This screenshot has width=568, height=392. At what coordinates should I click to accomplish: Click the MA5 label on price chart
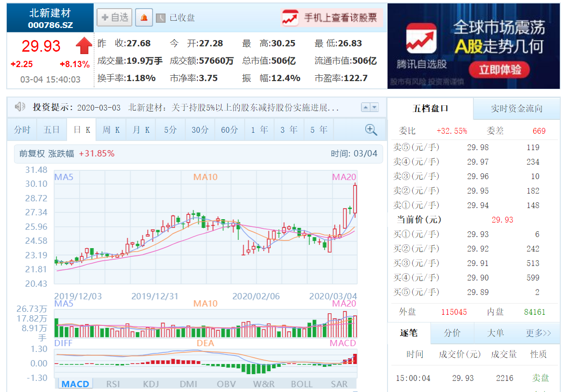(64, 177)
